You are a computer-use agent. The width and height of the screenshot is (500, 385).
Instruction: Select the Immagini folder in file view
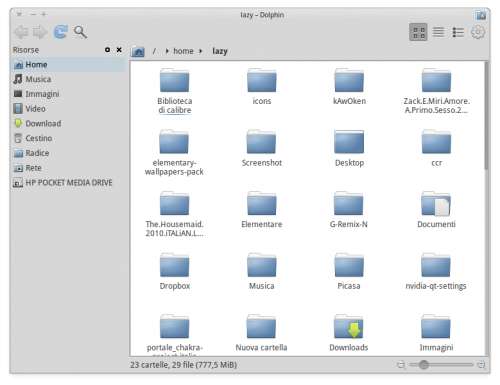pos(436,333)
